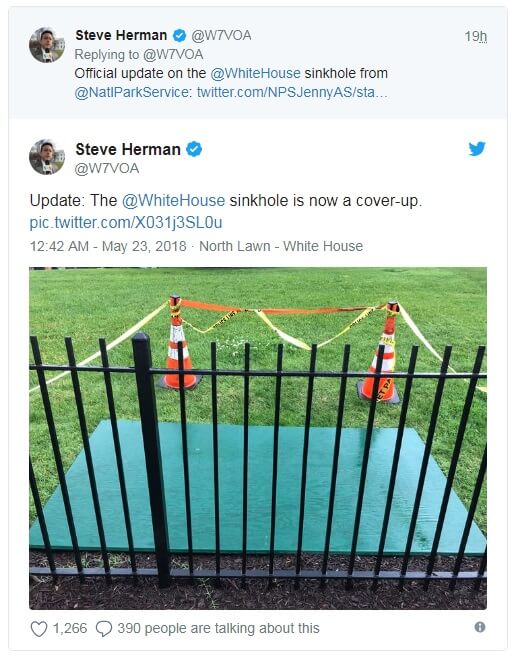Image resolution: width=519 pixels, height=663 pixels.
Task: Click the @WhiteHouse mention in reply tweet
Action: tap(255, 73)
